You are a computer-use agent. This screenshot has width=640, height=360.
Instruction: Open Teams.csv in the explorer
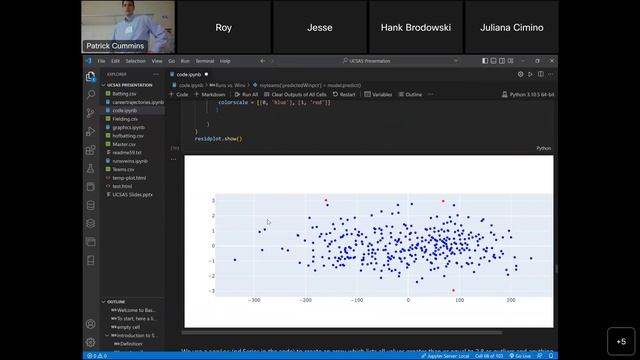click(123, 169)
